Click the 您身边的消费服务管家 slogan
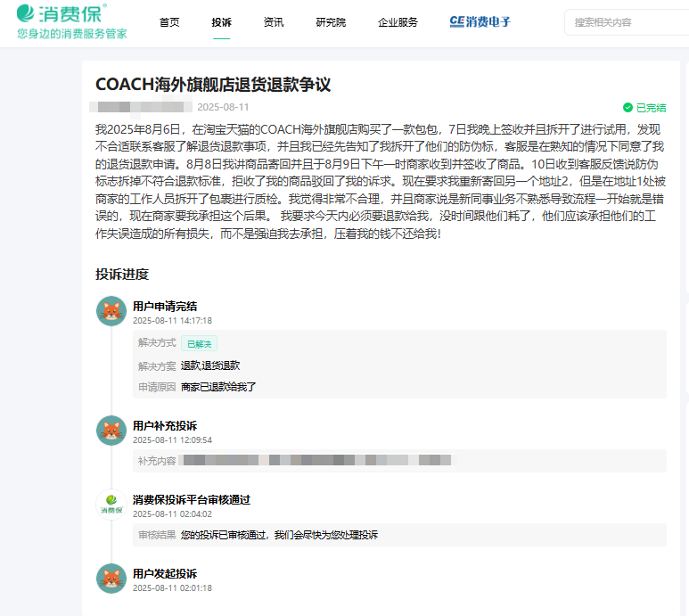Viewport: 689px width, 616px height. [x=72, y=34]
